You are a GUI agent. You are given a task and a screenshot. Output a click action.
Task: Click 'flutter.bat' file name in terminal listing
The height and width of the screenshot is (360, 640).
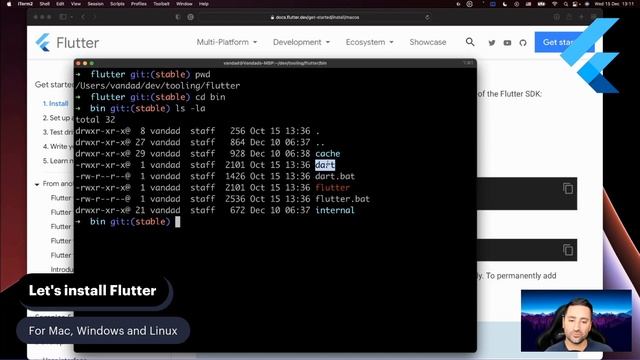(342, 199)
